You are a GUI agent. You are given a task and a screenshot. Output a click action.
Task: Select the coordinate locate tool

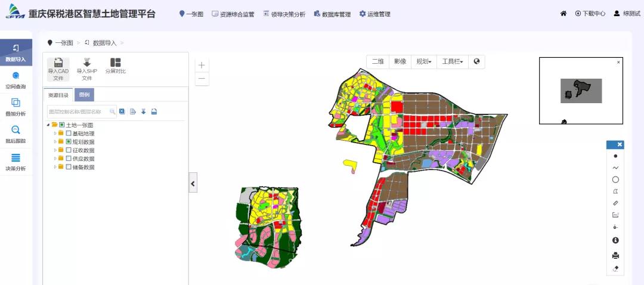coord(615,227)
